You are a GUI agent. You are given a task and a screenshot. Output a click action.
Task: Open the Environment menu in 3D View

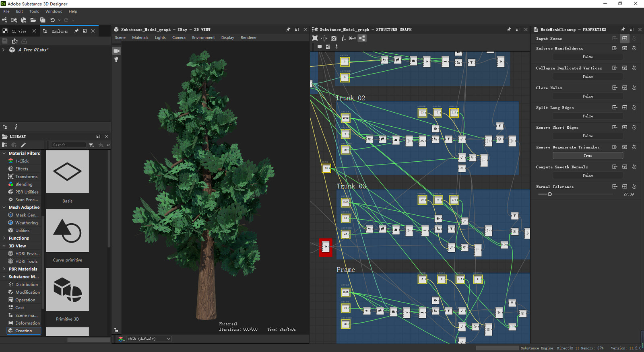click(203, 37)
